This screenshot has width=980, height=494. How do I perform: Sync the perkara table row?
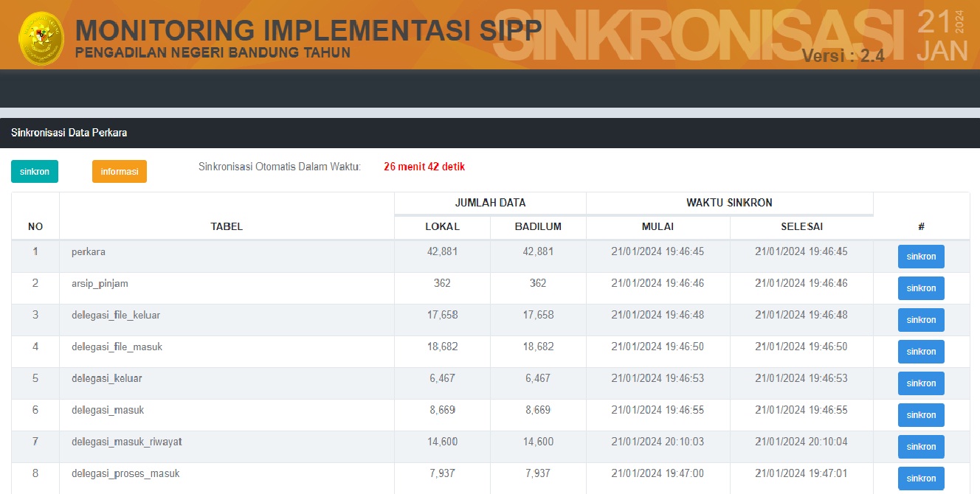(x=921, y=257)
